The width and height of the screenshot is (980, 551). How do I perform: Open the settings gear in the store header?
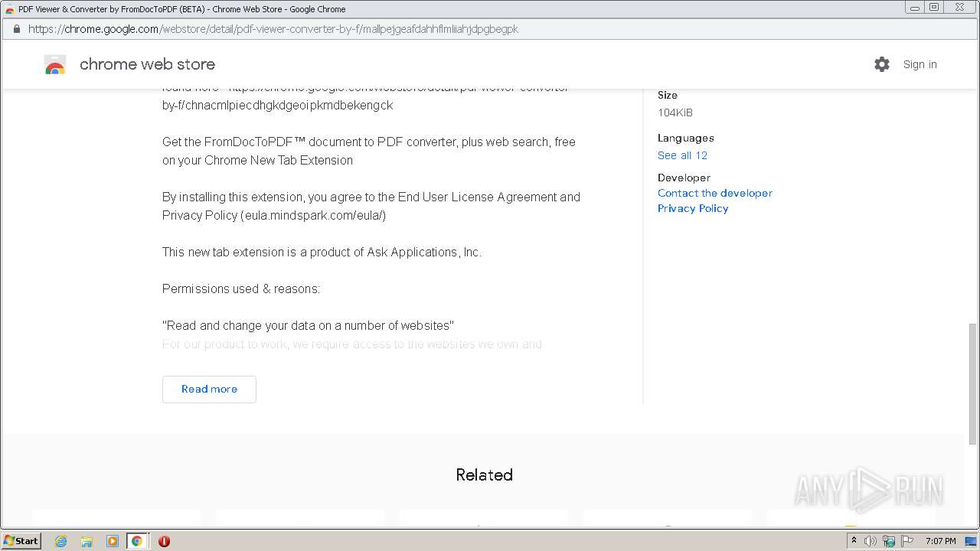[x=882, y=64]
